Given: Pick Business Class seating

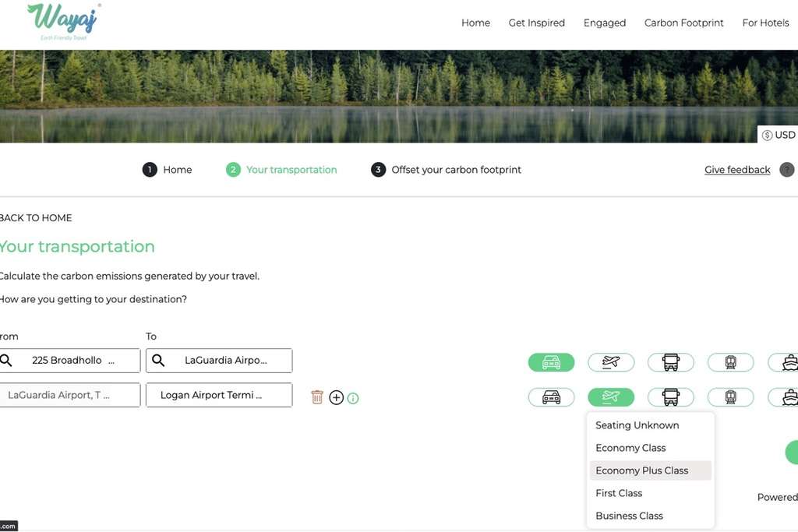Looking at the screenshot, I should tap(628, 515).
